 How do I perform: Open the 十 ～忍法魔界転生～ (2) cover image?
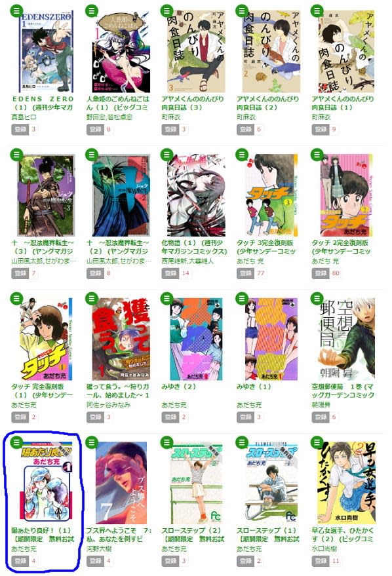tap(121, 195)
